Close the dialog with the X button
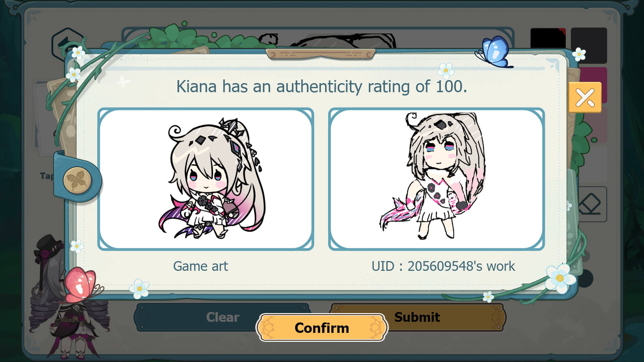The width and height of the screenshot is (644, 362). (585, 98)
